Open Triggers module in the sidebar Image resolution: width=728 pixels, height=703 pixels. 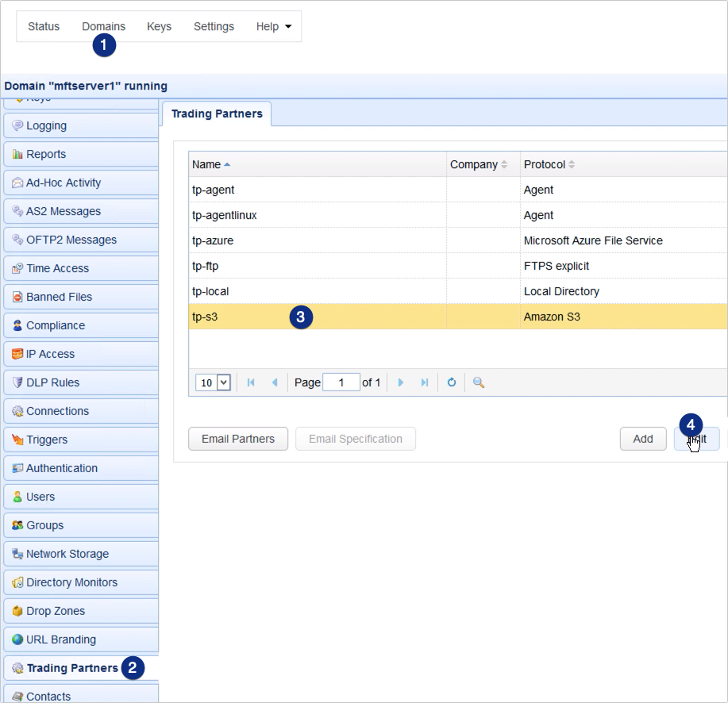click(47, 440)
